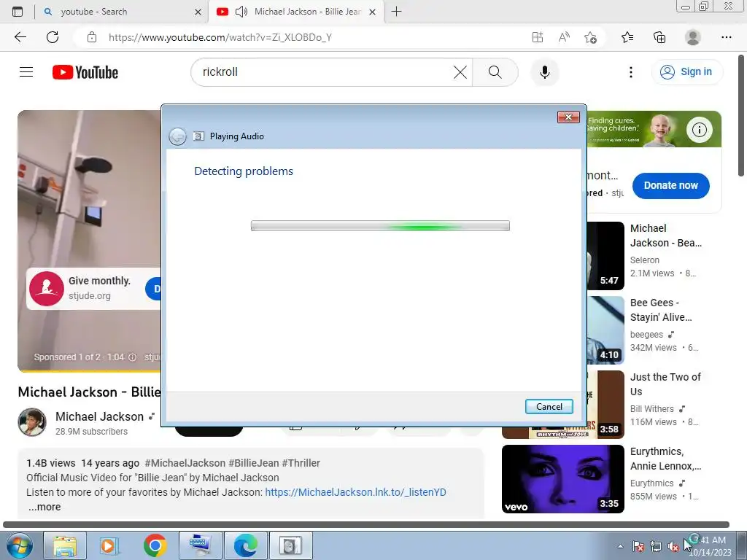Screen dimensions: 747x560
Task: Start voice search with the microphone icon
Action: 544,72
